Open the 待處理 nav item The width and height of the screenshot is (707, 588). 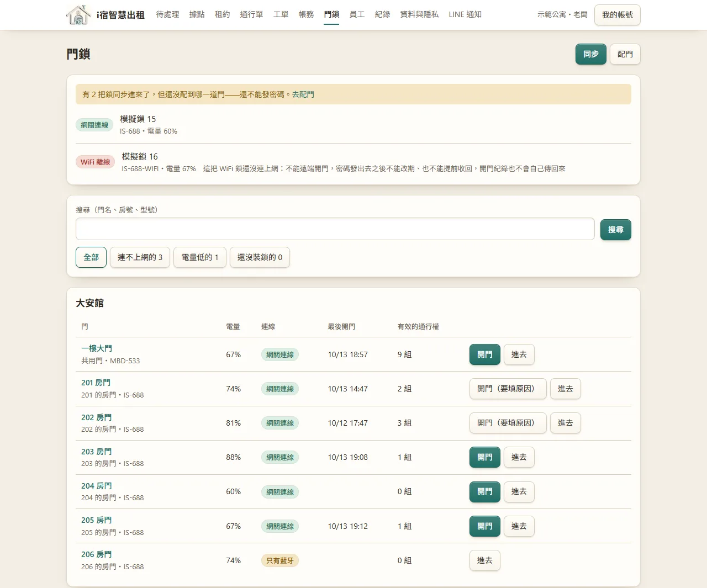pyautogui.click(x=167, y=14)
